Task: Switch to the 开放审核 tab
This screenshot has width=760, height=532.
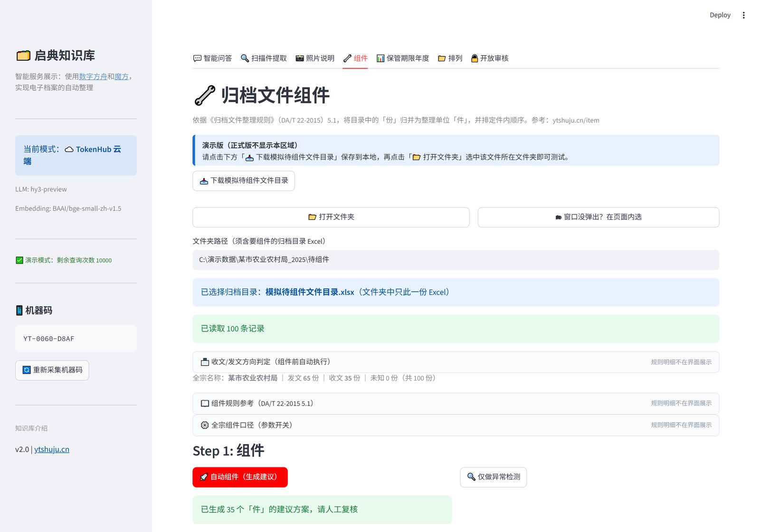Action: click(x=489, y=58)
